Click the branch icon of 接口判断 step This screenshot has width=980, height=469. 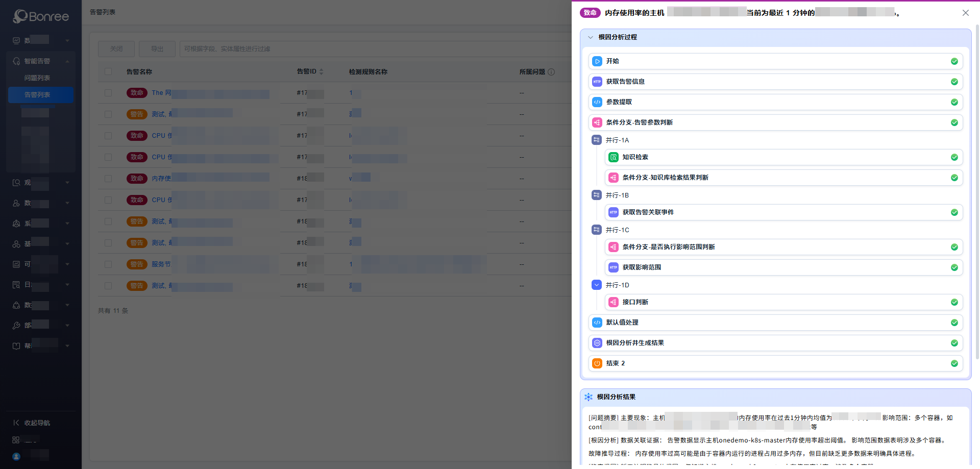[x=613, y=302]
